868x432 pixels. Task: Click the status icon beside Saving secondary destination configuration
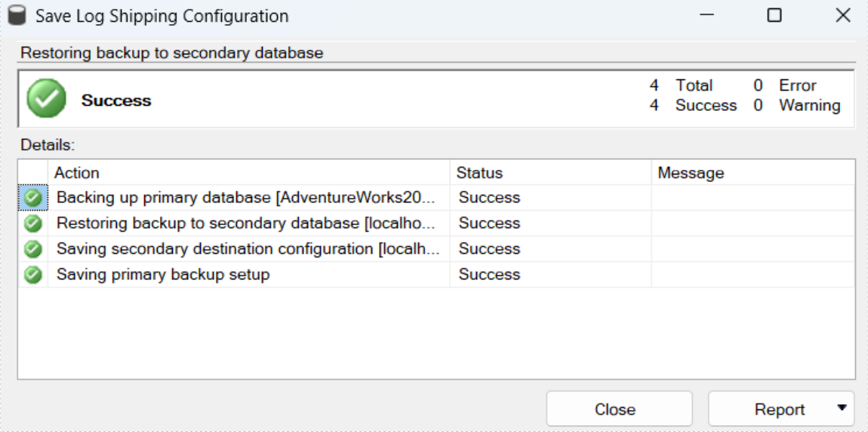(32, 249)
